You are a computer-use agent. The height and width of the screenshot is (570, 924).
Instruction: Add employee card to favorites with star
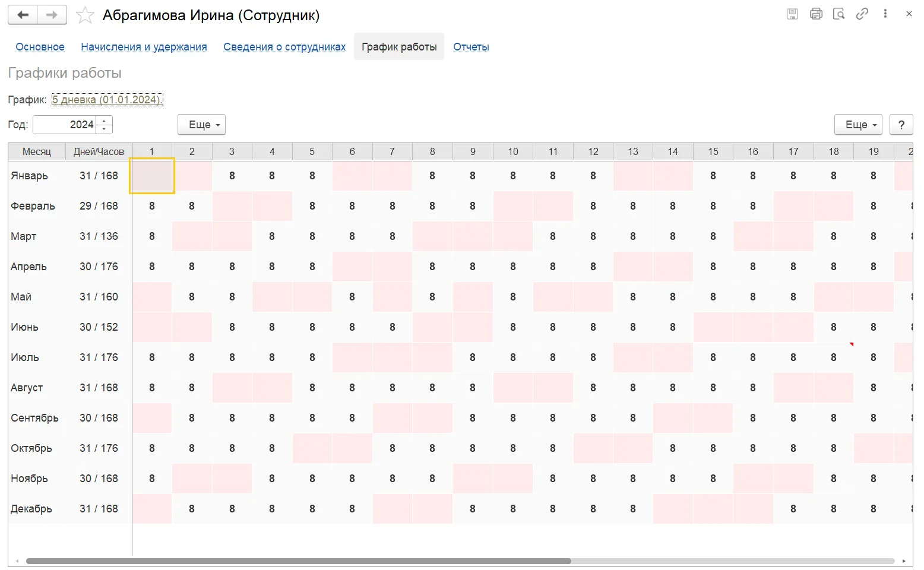point(85,15)
